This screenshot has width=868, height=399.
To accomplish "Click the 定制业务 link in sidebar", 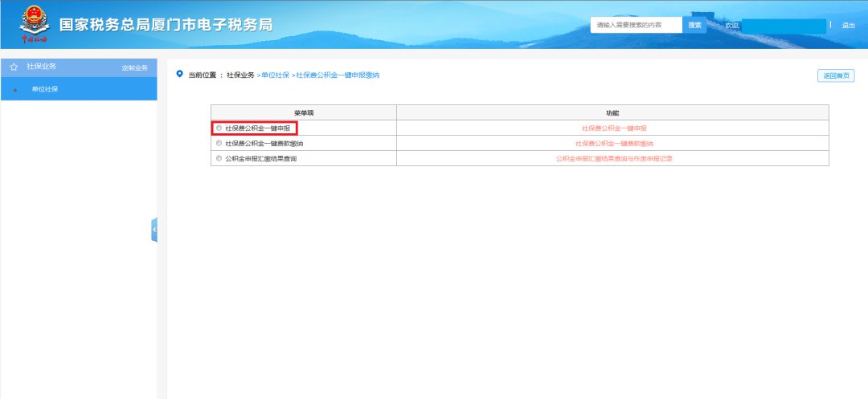I will coord(134,67).
